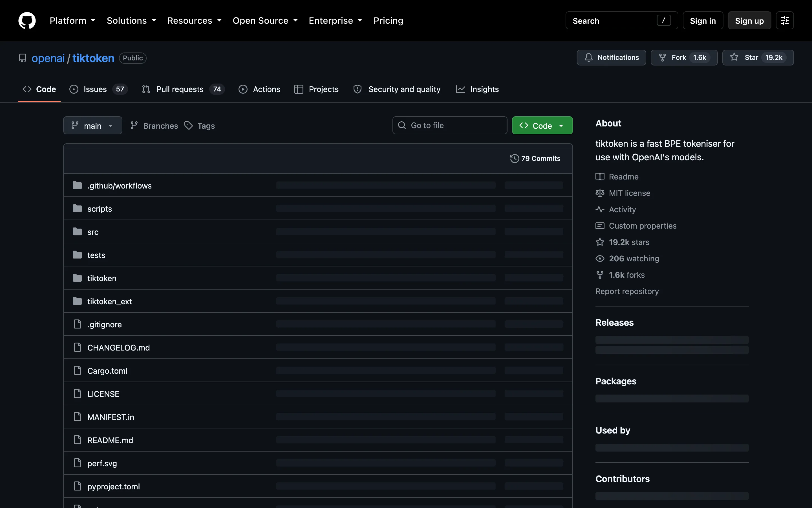This screenshot has width=812, height=508.
Task: Expand the Resources menu
Action: coord(194,21)
